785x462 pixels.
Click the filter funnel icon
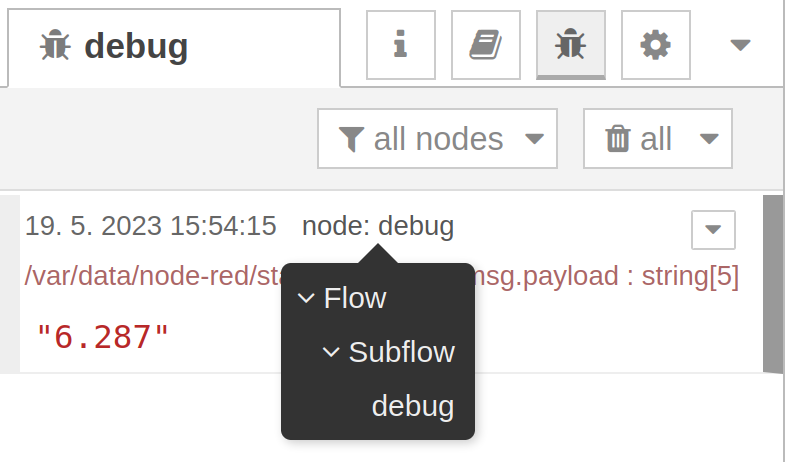(351, 139)
